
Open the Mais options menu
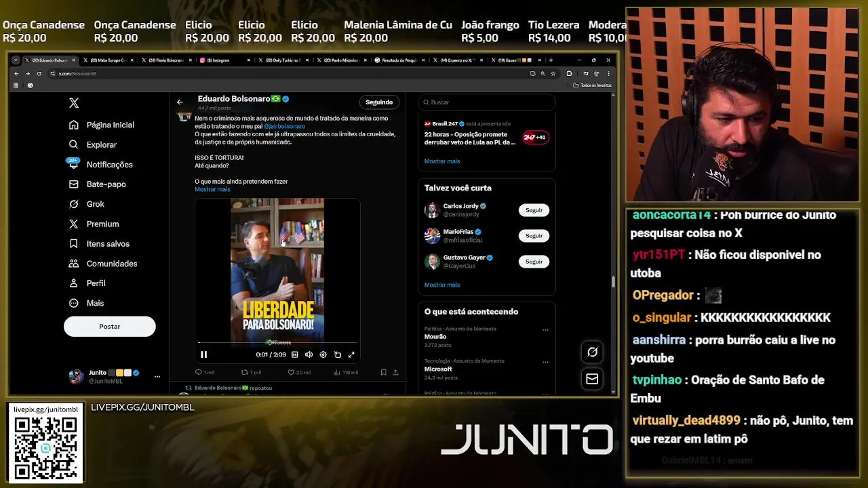(x=86, y=303)
